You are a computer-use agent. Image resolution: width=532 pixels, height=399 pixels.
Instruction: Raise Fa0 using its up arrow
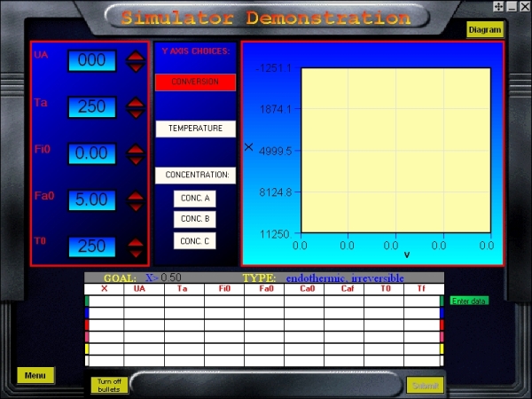tap(136, 195)
